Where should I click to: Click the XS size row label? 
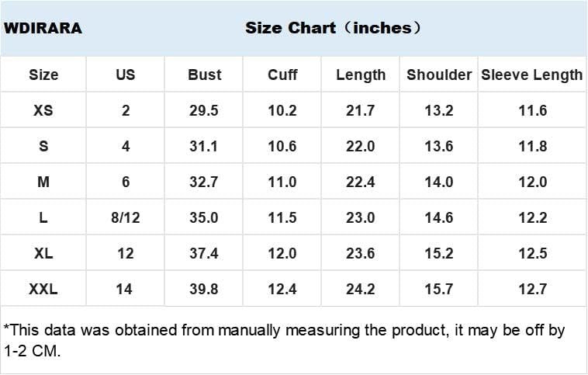tap(43, 110)
